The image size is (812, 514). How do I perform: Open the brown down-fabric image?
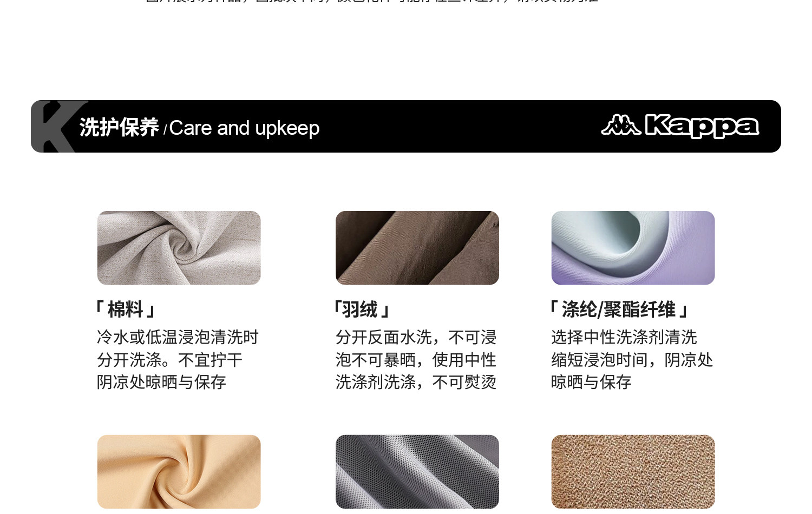point(417,248)
